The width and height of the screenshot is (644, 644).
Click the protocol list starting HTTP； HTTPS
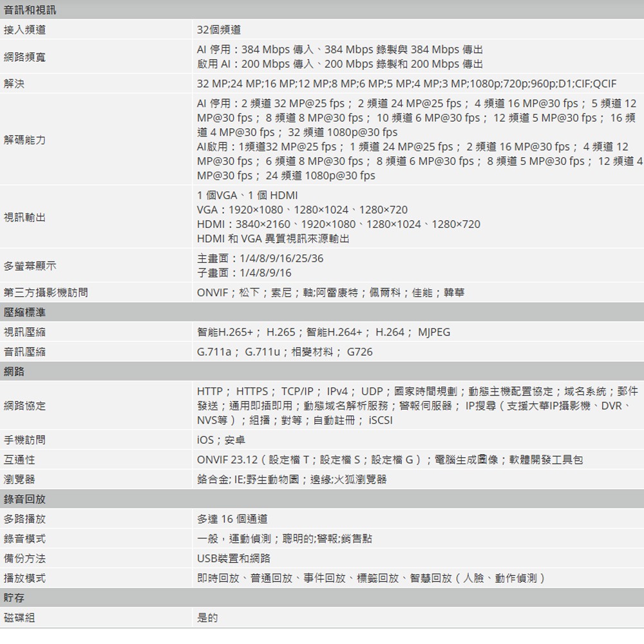tap(418, 405)
